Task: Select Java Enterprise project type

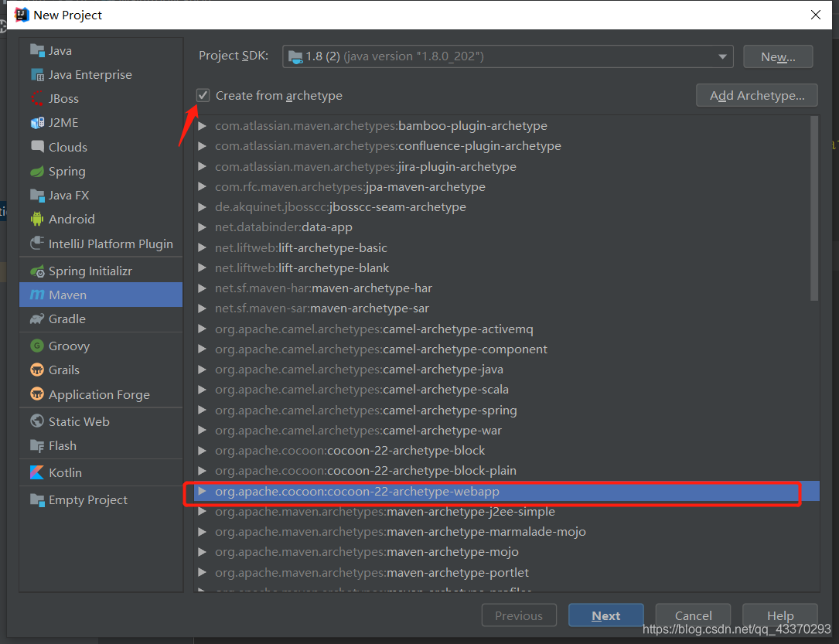Action: click(x=101, y=75)
